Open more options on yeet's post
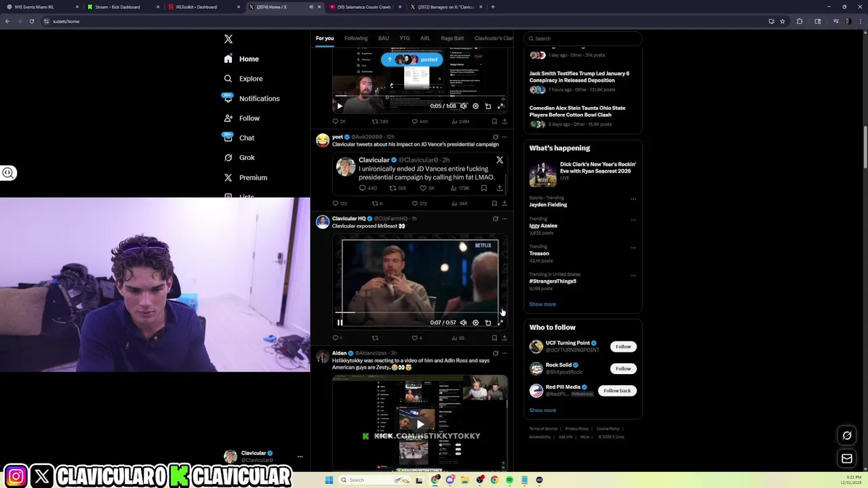The image size is (868, 488). tap(504, 137)
